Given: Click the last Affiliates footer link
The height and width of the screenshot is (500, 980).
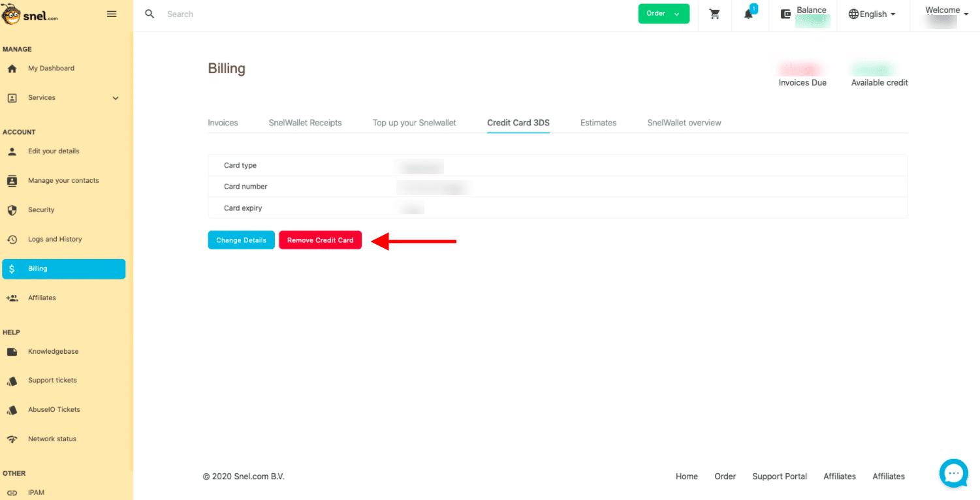Looking at the screenshot, I should pos(889,477).
